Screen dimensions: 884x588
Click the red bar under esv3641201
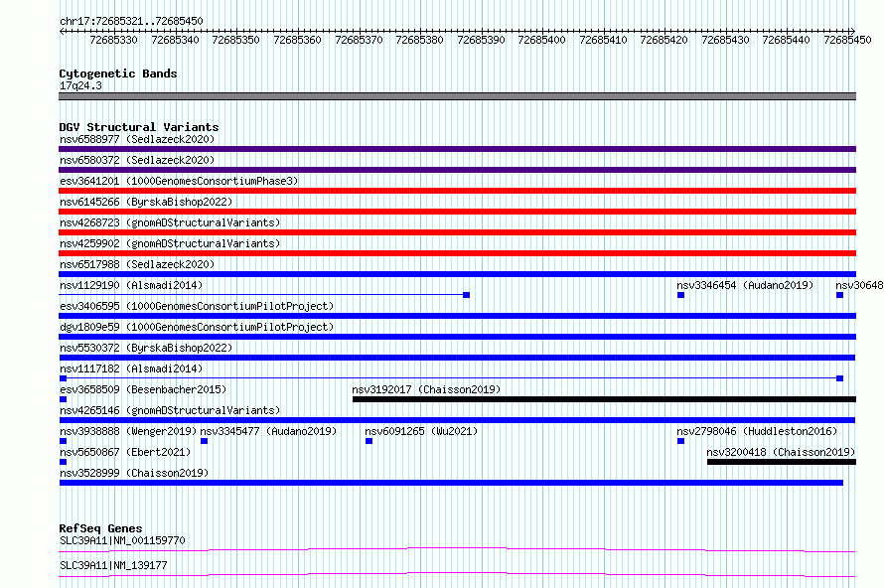[457, 191]
